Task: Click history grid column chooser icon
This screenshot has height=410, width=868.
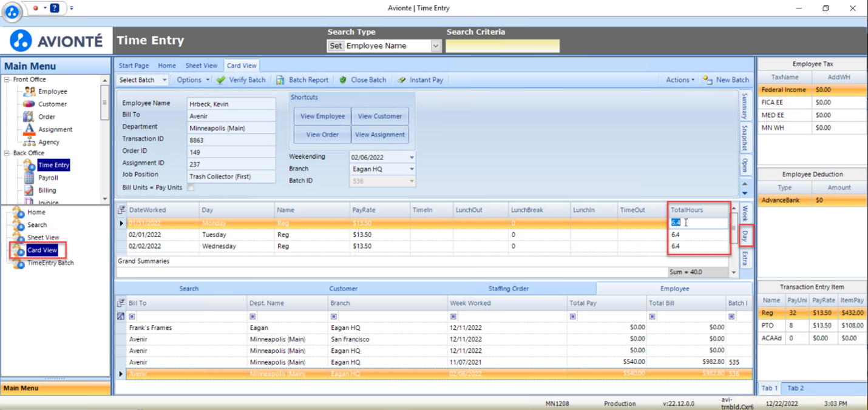Action: 121,303
